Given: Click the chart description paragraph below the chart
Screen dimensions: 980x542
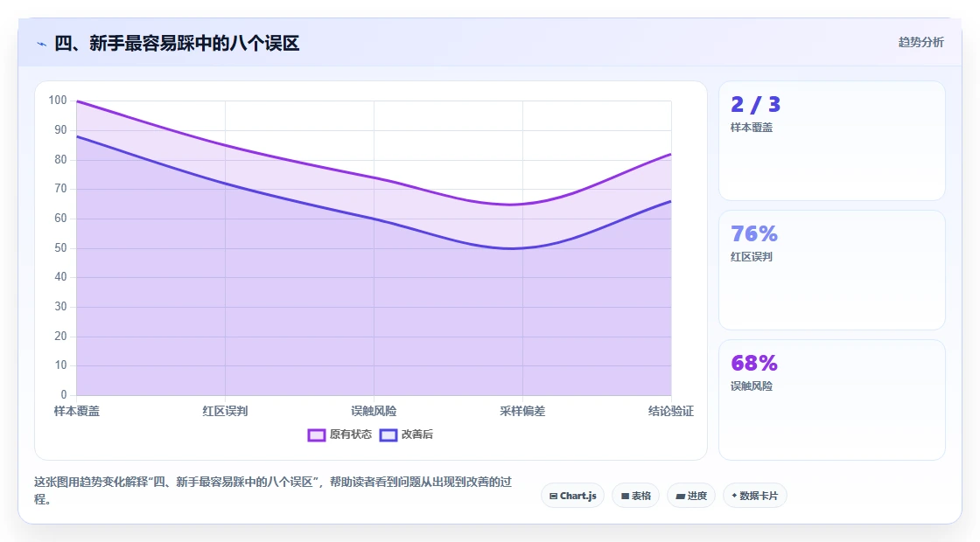Looking at the screenshot, I should 273,490.
